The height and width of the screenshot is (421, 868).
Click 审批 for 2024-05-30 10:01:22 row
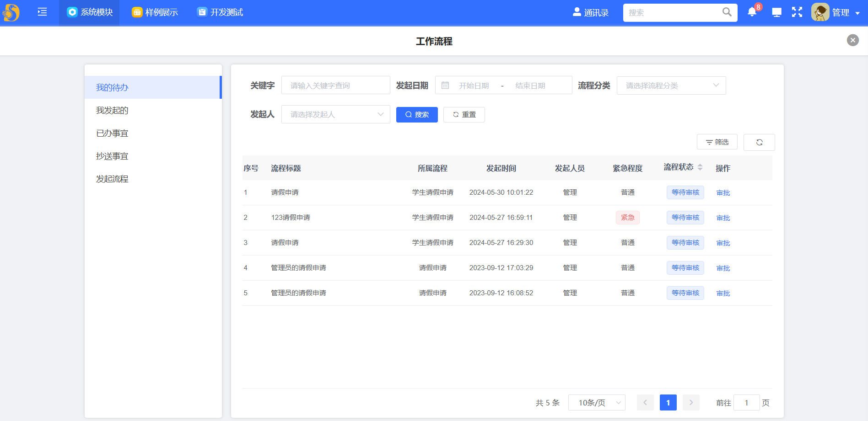(x=723, y=193)
